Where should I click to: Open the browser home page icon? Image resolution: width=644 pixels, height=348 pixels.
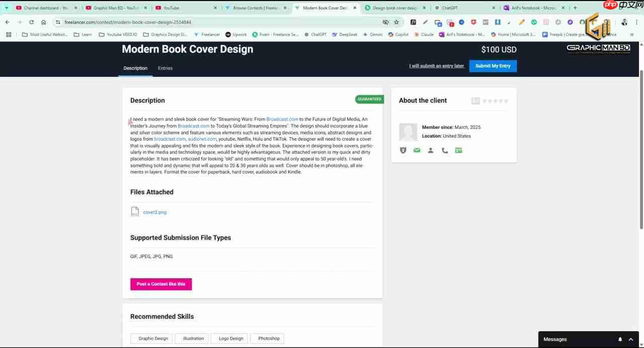(x=43, y=22)
